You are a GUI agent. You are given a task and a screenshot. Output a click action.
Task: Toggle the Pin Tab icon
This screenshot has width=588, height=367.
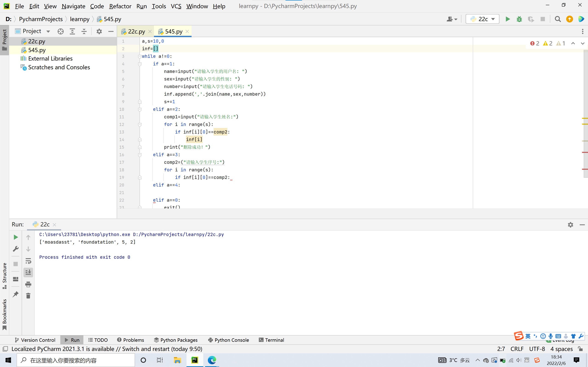point(16,295)
